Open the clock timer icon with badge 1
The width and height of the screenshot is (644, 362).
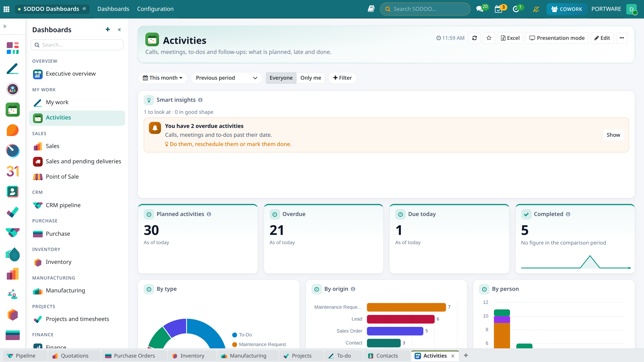[x=516, y=9]
